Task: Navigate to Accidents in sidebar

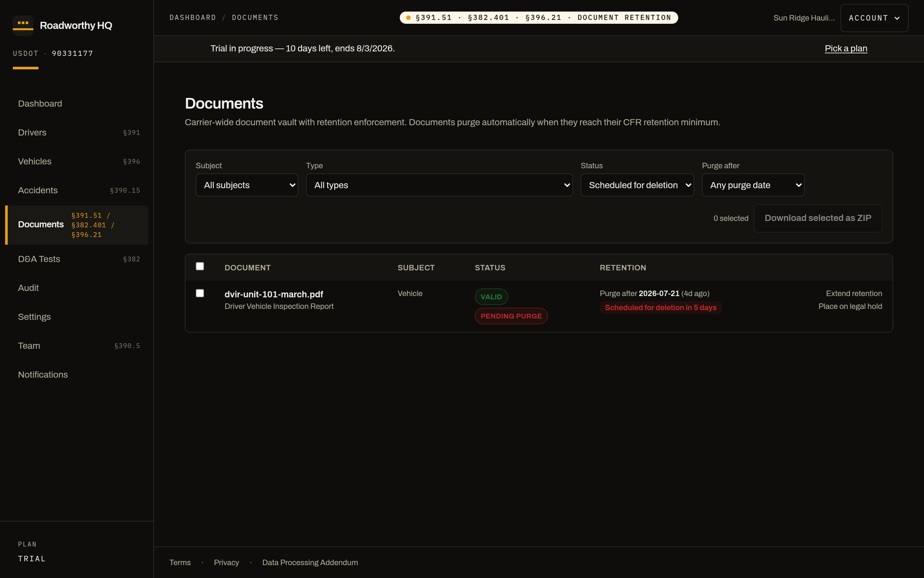Action: click(x=77, y=190)
